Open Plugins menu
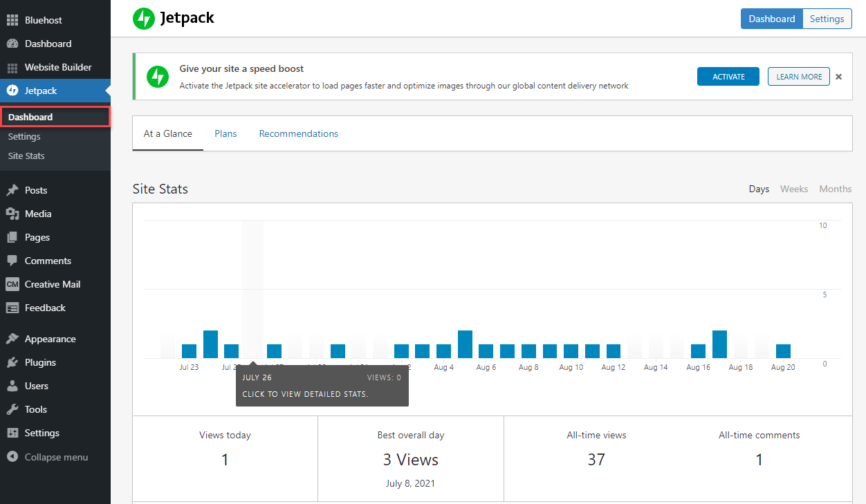This screenshot has width=866, height=504. [55, 362]
